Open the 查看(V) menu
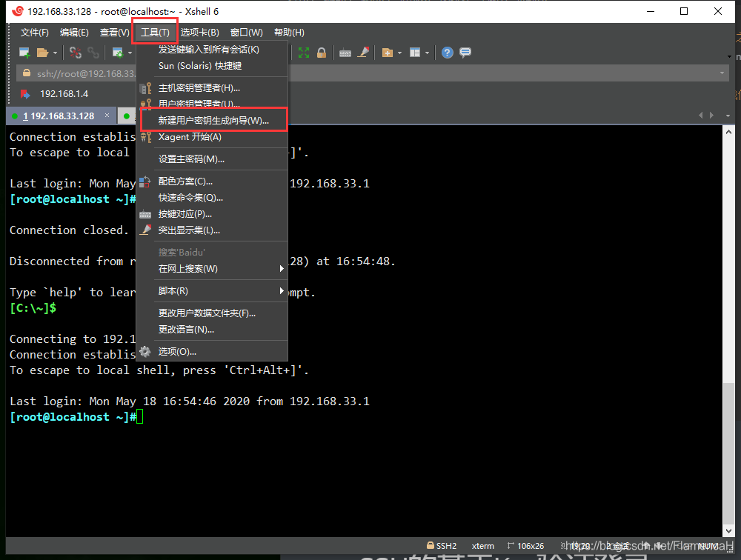This screenshot has width=741, height=560. [114, 33]
